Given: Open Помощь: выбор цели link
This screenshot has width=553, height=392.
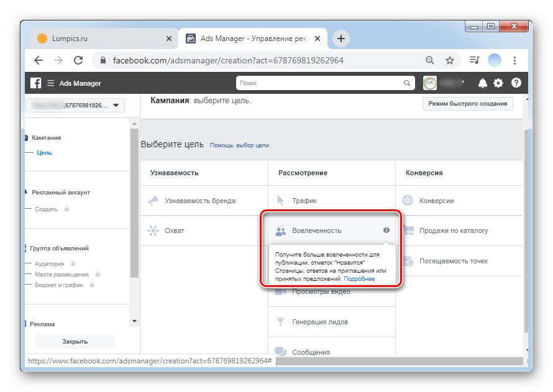Looking at the screenshot, I should 239,145.
